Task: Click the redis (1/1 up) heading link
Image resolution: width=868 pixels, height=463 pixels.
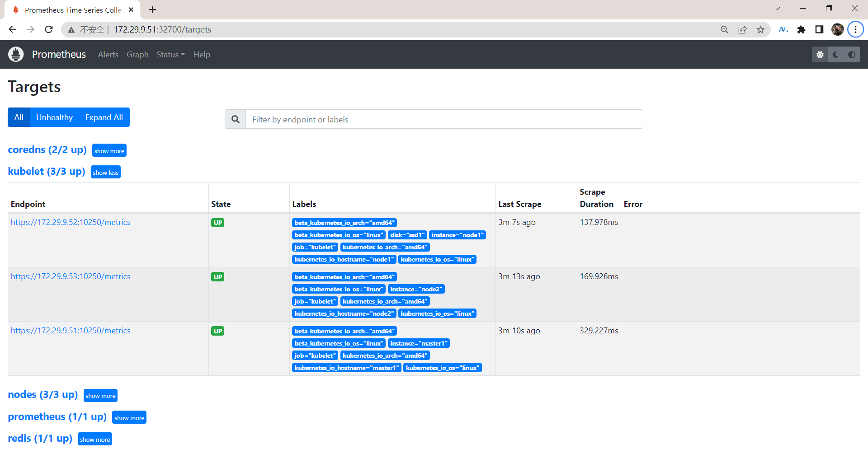Action: [40, 438]
